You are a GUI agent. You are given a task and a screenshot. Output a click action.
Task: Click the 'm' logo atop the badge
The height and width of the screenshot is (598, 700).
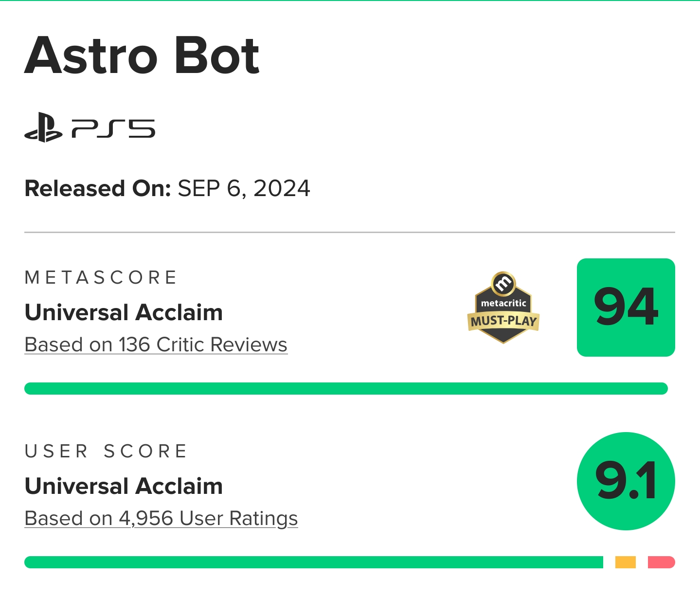coord(503,283)
